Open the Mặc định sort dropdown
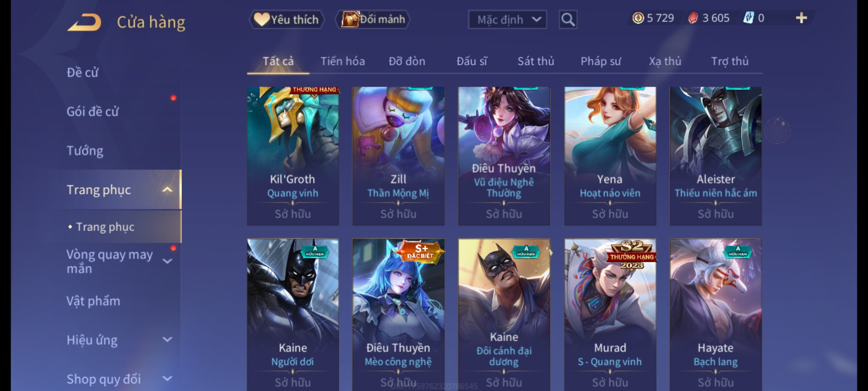Image resolution: width=868 pixels, height=391 pixels. pos(507,20)
